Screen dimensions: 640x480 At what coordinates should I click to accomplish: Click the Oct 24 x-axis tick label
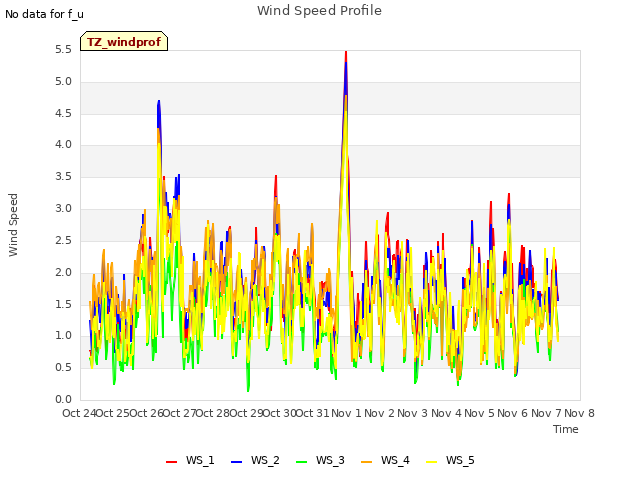click(x=79, y=413)
